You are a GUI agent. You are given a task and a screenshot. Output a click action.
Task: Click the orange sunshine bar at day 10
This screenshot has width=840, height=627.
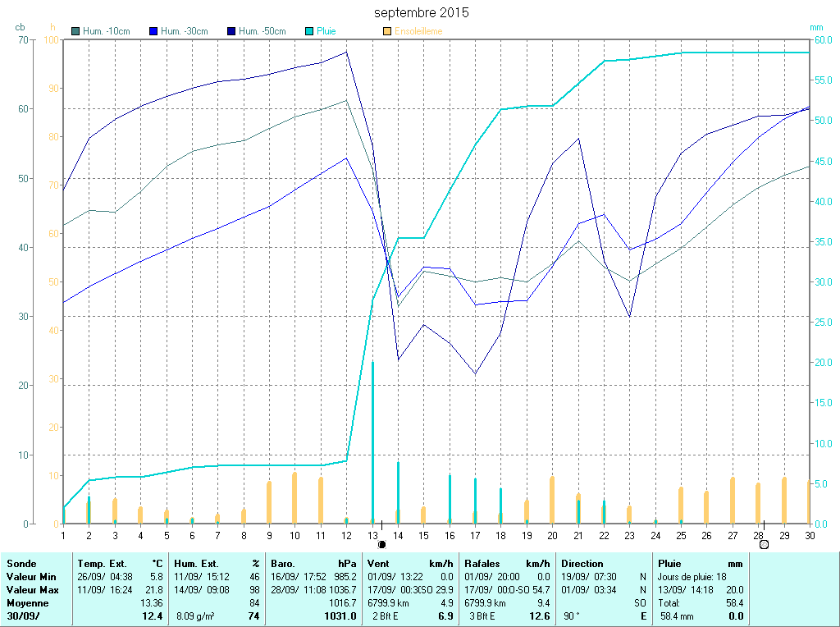click(x=294, y=497)
